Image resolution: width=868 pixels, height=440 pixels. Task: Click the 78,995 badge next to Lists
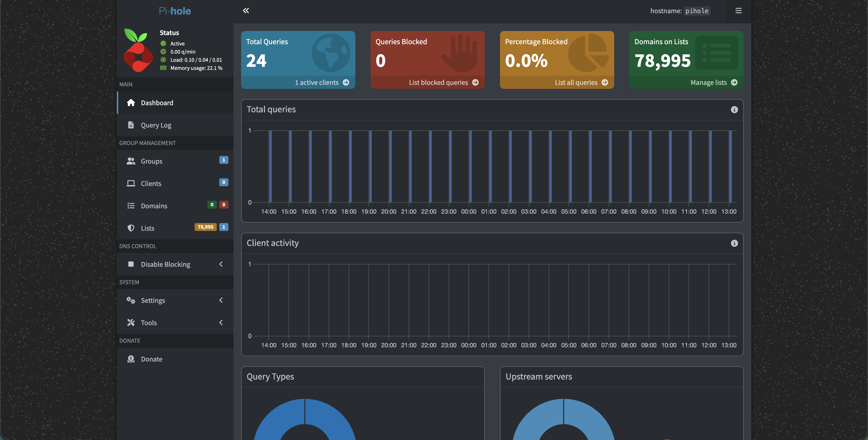click(x=206, y=227)
